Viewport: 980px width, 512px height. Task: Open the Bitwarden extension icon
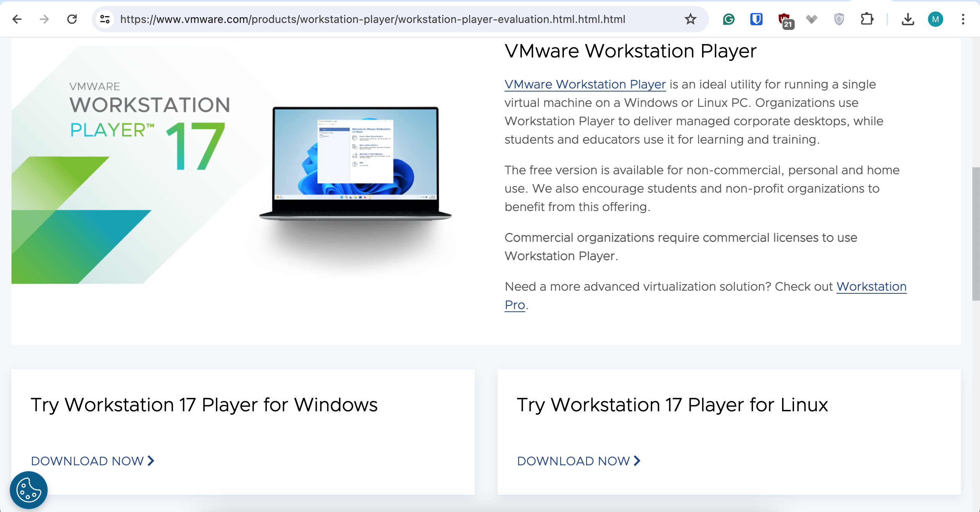point(756,19)
